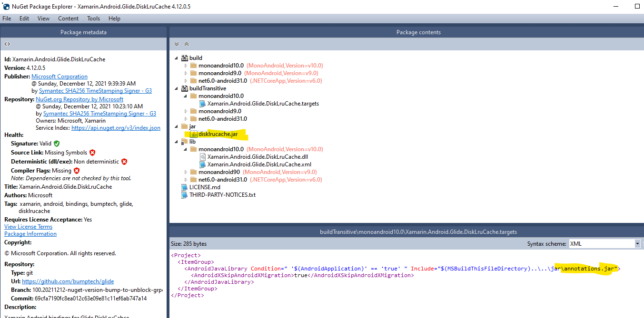
Task: Open the Microsoft Corporation publisher link
Action: point(59,76)
